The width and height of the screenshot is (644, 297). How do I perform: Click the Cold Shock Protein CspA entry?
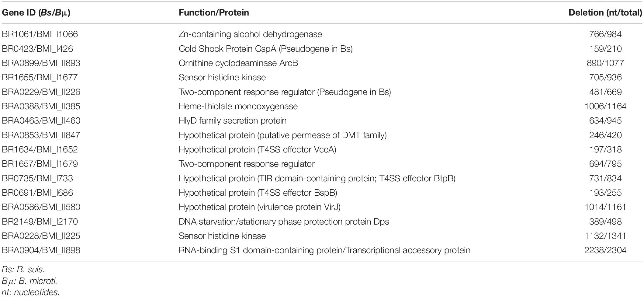click(x=265, y=49)
